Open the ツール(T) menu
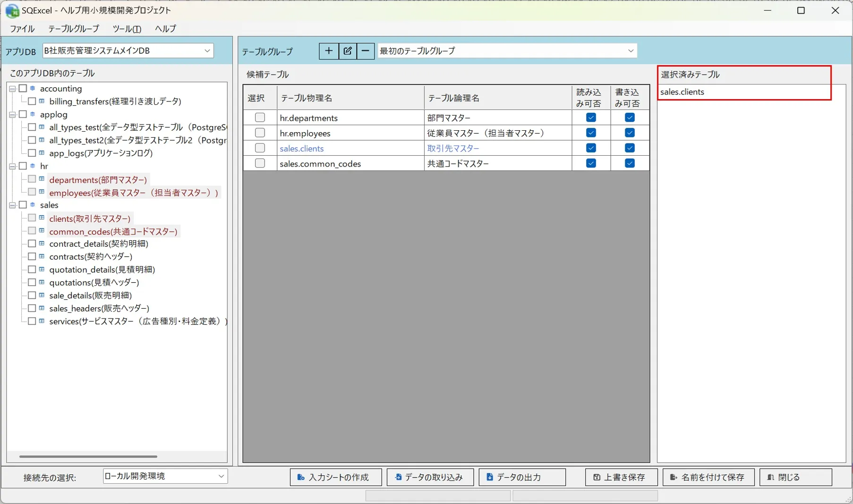 click(x=127, y=29)
